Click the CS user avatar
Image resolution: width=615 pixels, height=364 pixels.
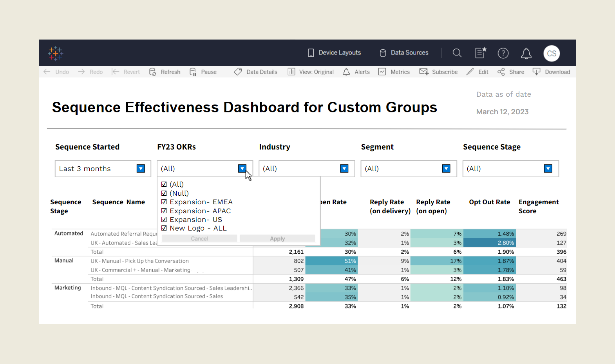(x=552, y=53)
